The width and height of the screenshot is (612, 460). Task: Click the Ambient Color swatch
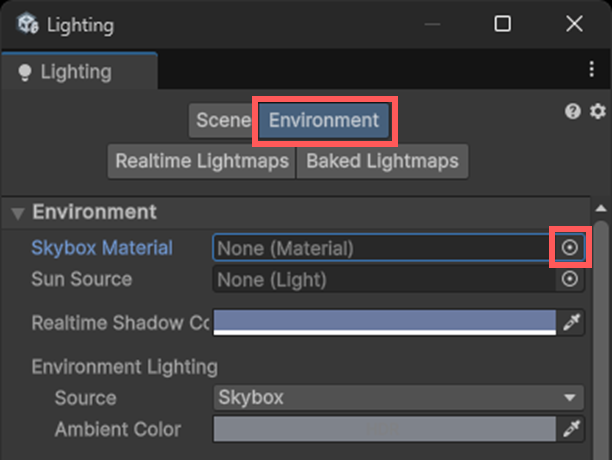(384, 429)
